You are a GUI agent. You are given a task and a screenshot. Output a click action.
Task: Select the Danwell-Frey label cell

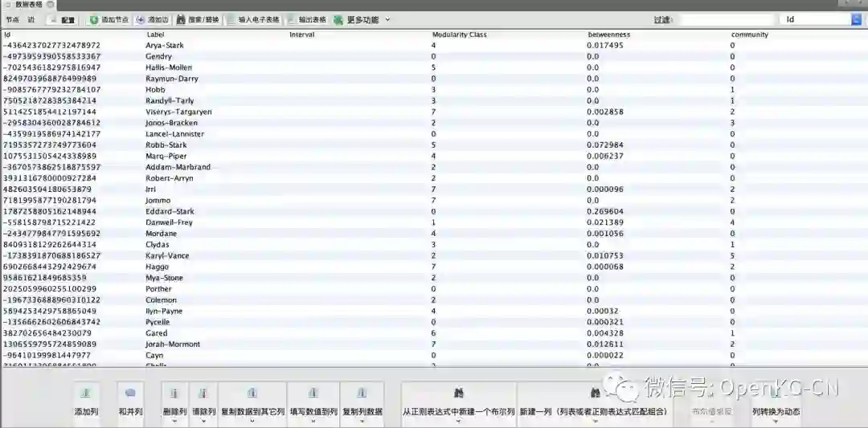click(169, 222)
